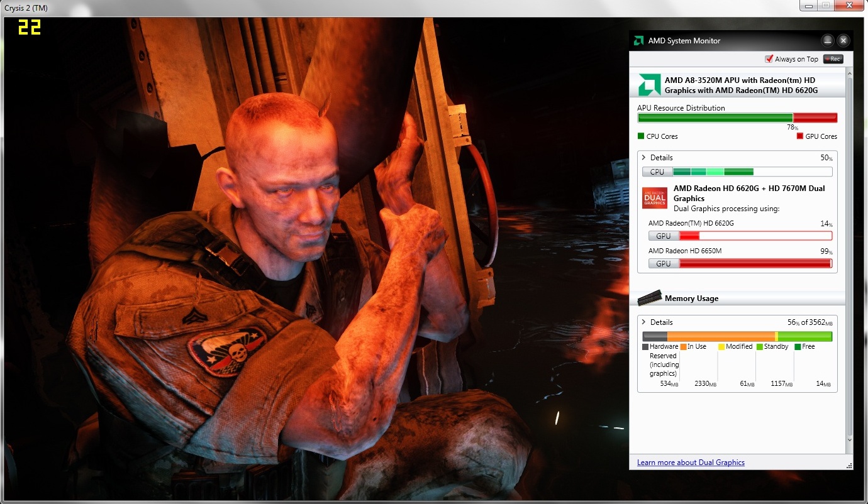This screenshot has width=868, height=504.
Task: Expand the CPU Details section
Action: [644, 158]
